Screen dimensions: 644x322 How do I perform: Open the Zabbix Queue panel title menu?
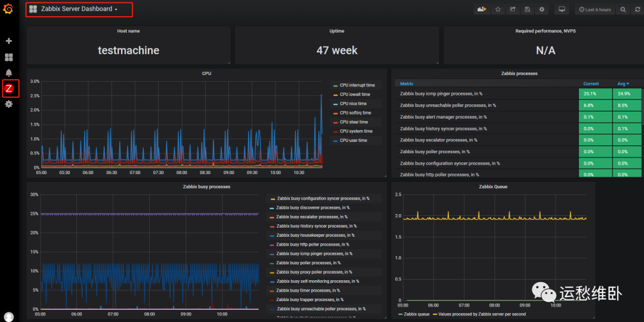click(493, 187)
